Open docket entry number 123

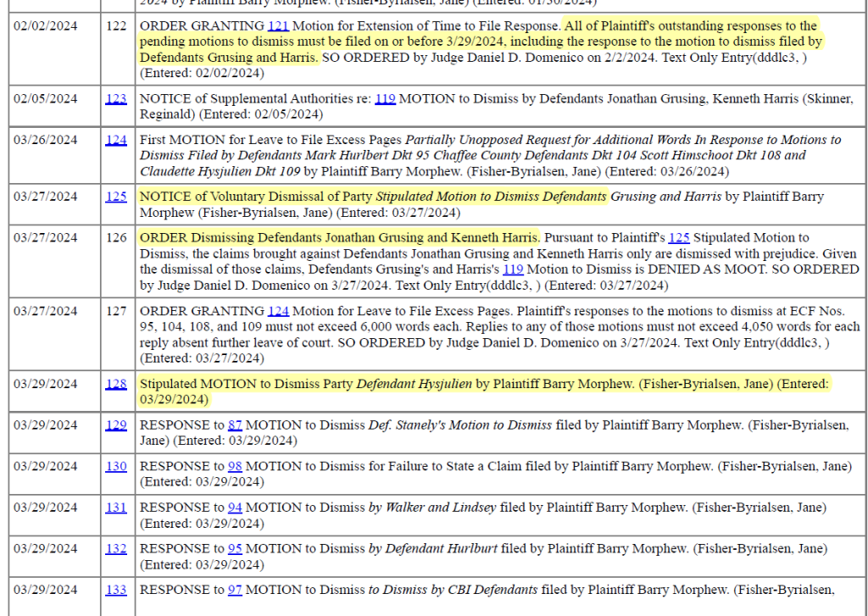pyautogui.click(x=116, y=98)
